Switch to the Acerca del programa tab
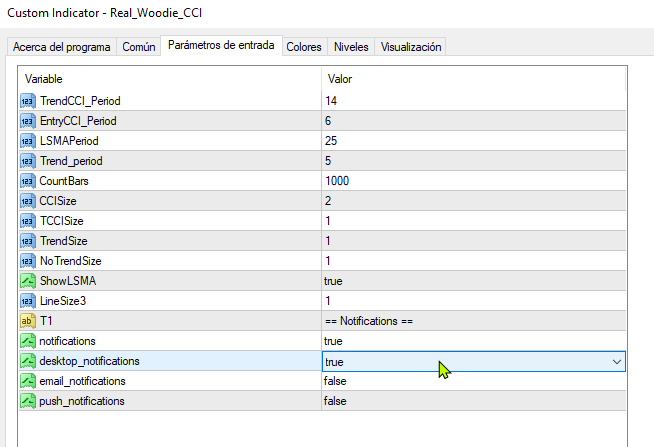This screenshot has height=447, width=654. (x=62, y=47)
